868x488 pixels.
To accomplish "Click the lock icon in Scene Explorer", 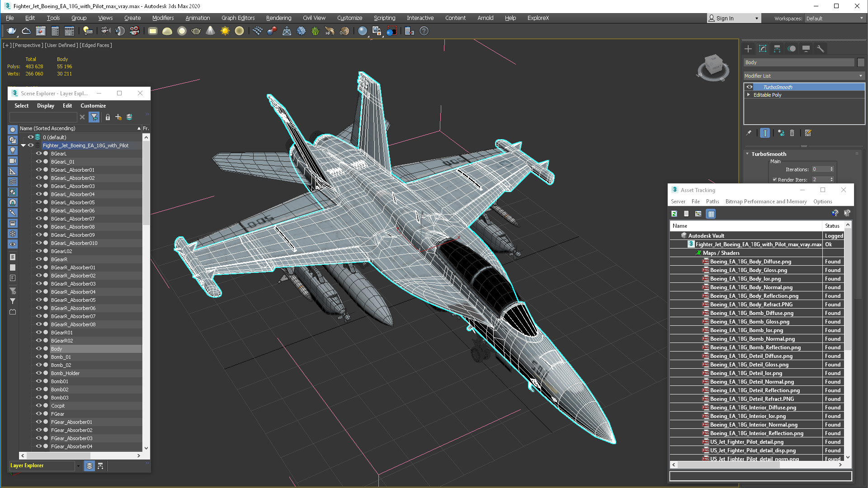I will (x=108, y=117).
